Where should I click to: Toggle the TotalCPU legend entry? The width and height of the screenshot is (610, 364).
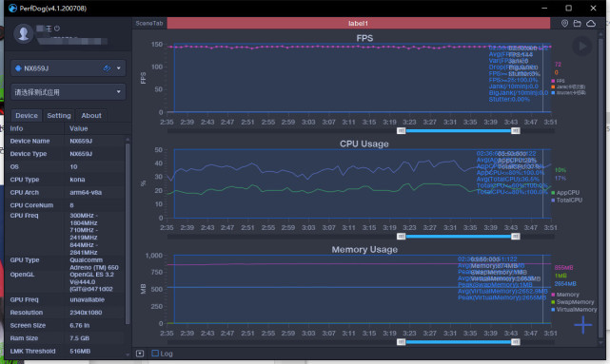click(567, 201)
